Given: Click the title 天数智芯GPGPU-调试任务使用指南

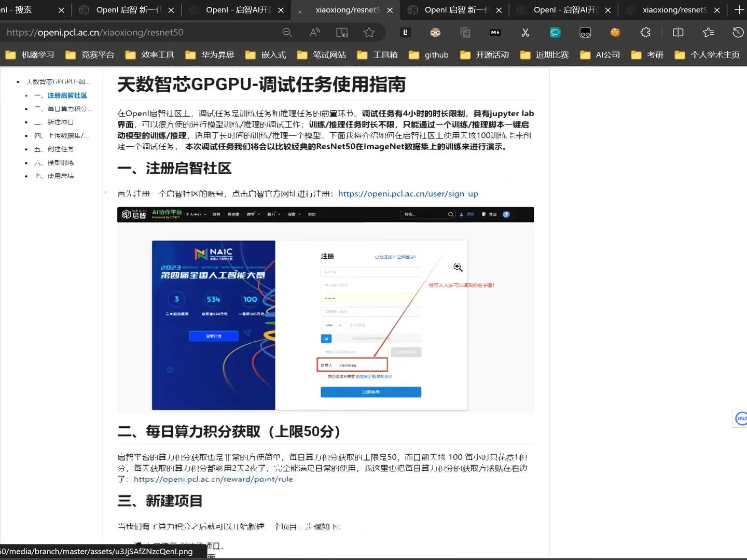Looking at the screenshot, I should pos(261,84).
